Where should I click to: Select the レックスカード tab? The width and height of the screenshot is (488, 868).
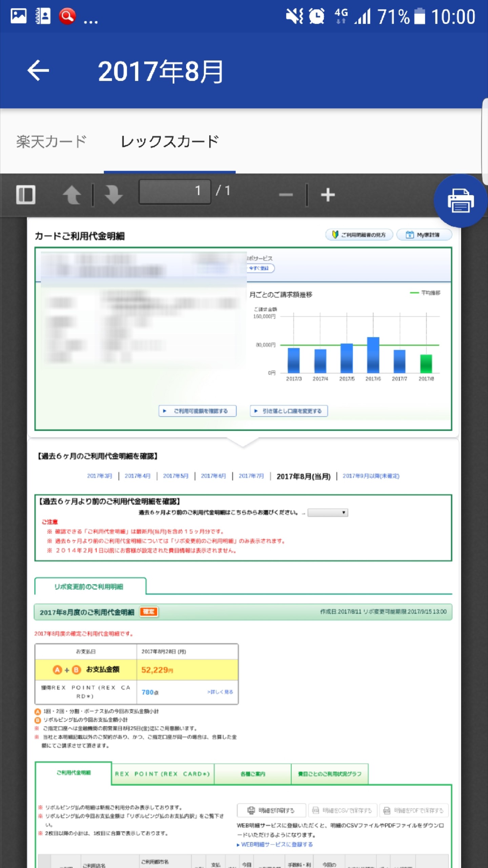[169, 141]
